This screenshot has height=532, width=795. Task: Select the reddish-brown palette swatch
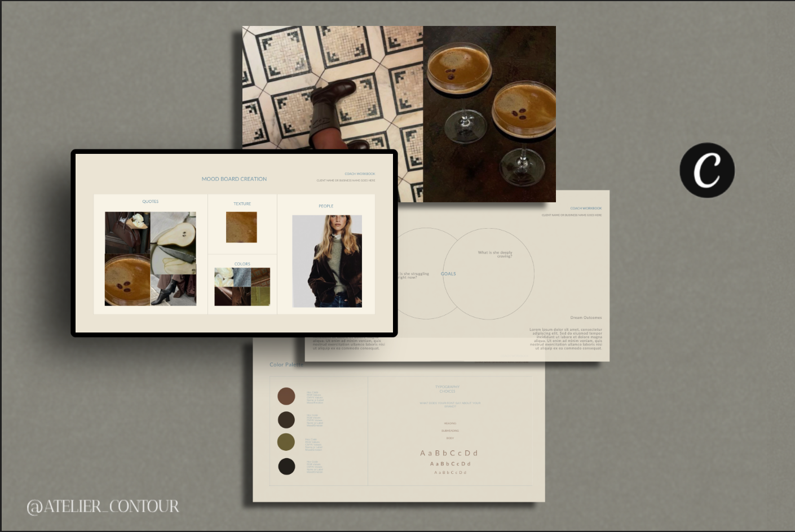(x=286, y=396)
